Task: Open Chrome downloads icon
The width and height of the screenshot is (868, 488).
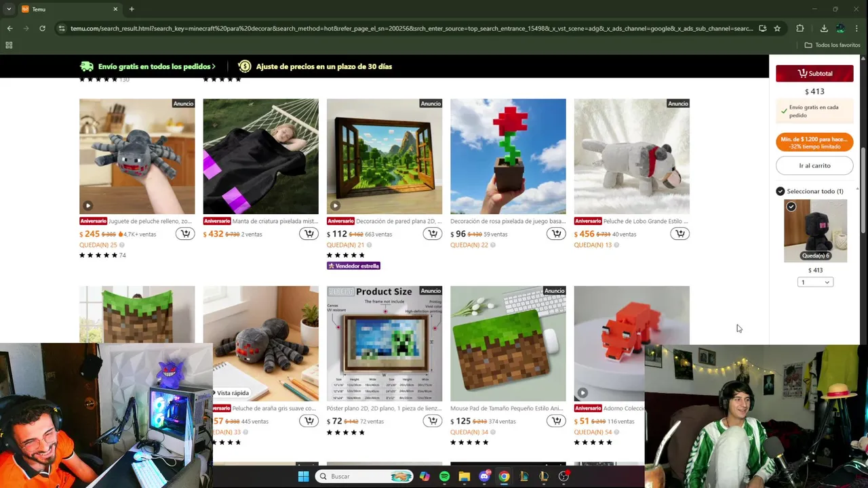Action: pyautogui.click(x=824, y=28)
